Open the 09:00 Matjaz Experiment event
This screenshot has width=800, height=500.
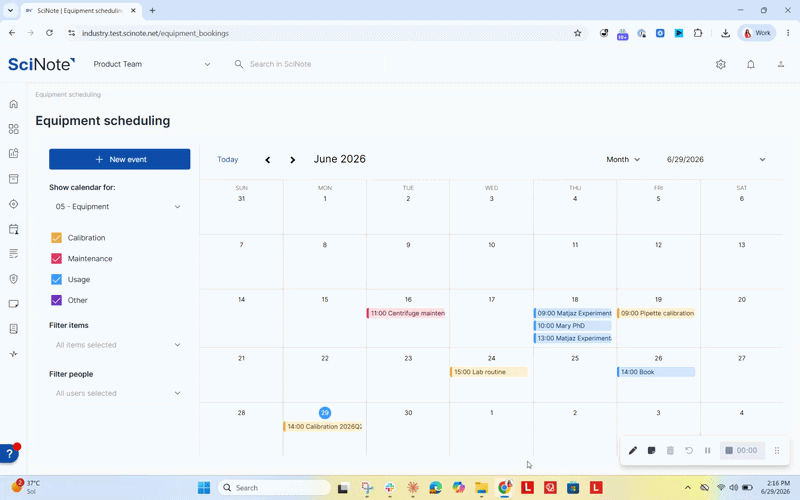(572, 313)
